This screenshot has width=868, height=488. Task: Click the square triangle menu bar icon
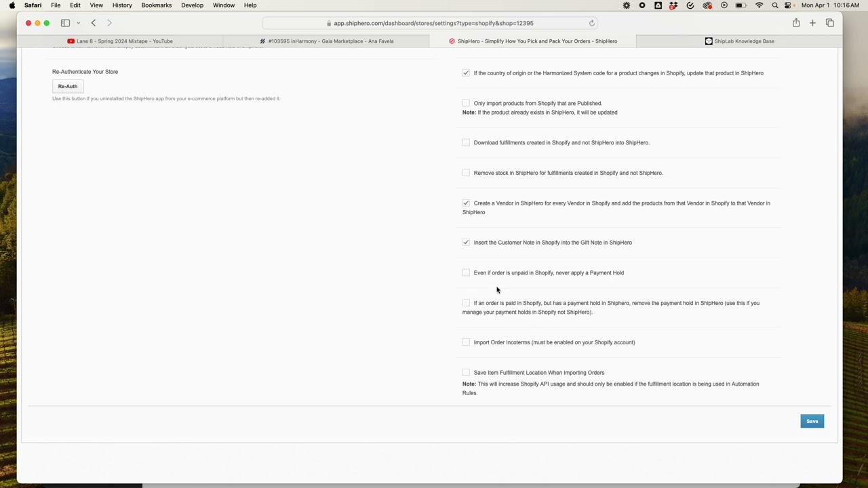[x=658, y=5]
